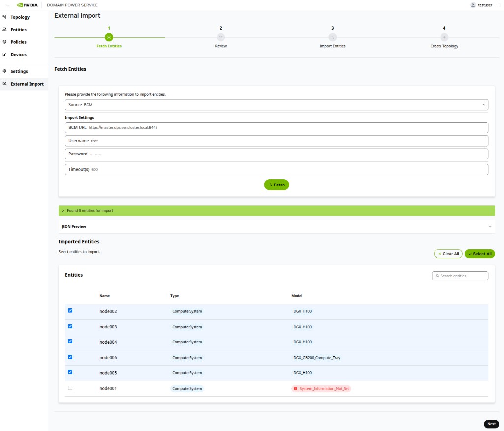Click the DGX_H100 model for node002
Screen dimensions: 504x431
[303, 311]
